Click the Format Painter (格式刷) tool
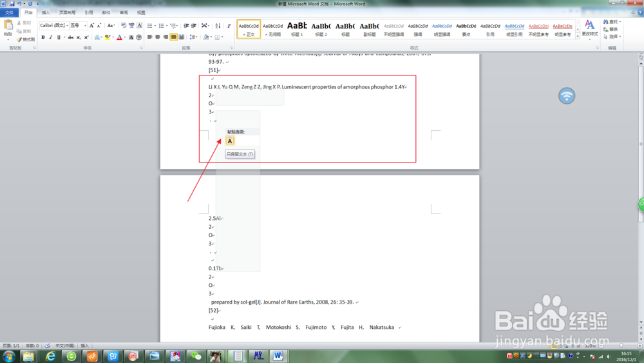 26,39
